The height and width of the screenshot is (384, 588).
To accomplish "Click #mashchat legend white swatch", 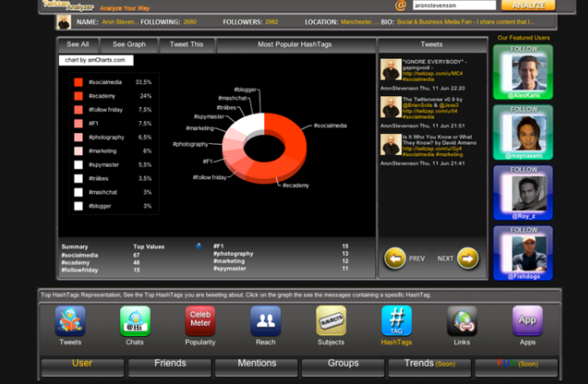I will click(78, 192).
